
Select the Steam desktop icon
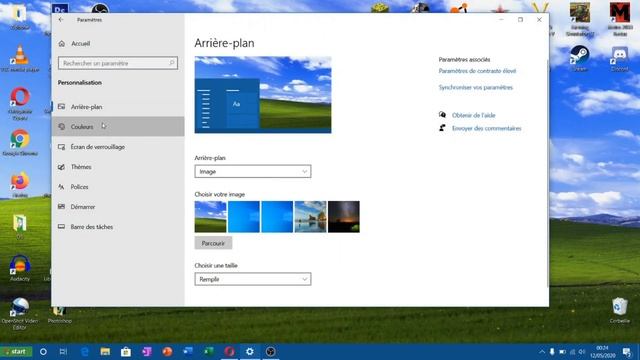[x=580, y=58]
